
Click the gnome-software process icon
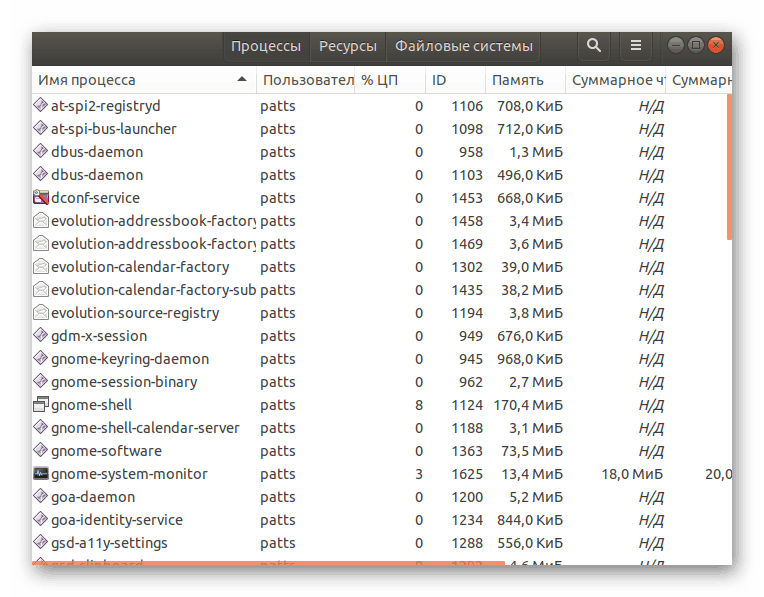coord(40,450)
